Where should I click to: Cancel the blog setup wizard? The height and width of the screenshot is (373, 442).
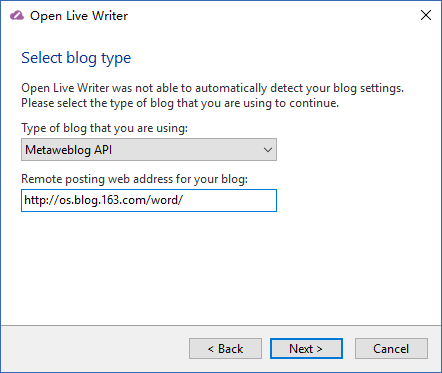[391, 349]
